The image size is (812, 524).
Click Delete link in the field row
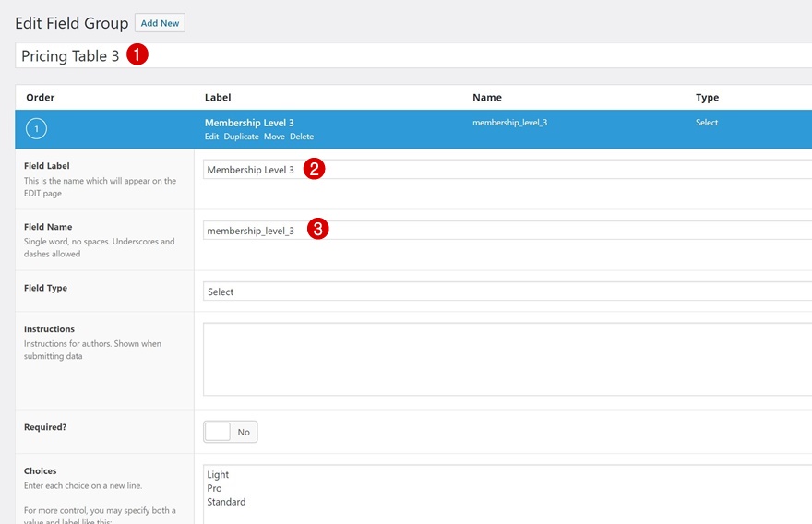[302, 137]
